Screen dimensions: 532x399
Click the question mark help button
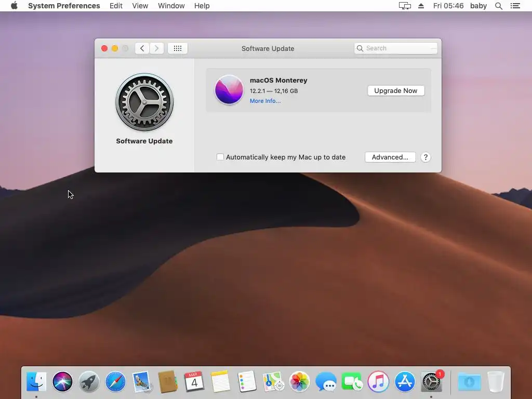(x=425, y=157)
